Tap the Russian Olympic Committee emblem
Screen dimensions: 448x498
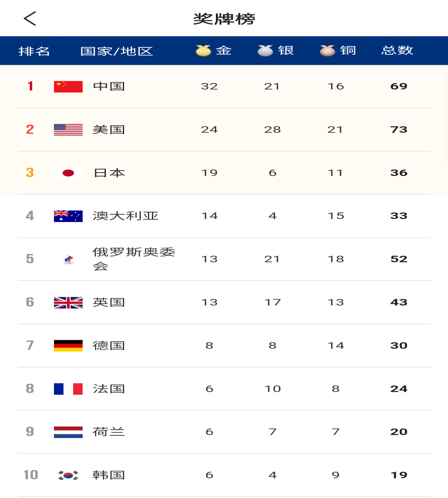pos(68,259)
